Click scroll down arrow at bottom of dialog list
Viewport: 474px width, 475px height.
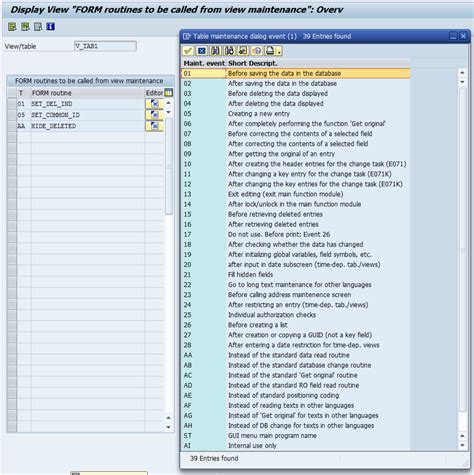coord(462,445)
